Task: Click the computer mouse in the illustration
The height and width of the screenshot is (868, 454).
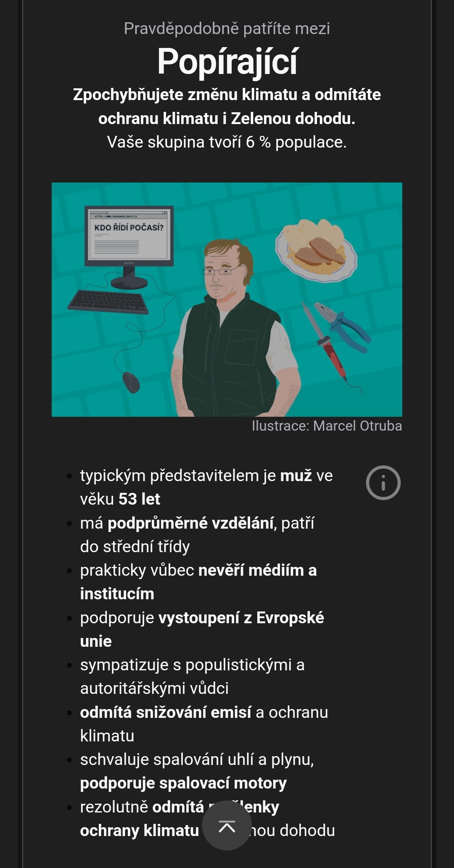Action: (x=131, y=382)
